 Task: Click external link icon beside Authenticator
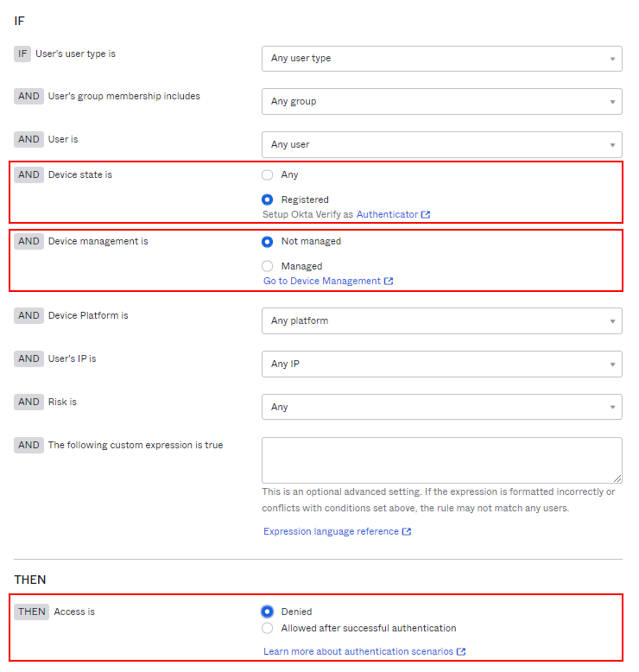pos(426,214)
